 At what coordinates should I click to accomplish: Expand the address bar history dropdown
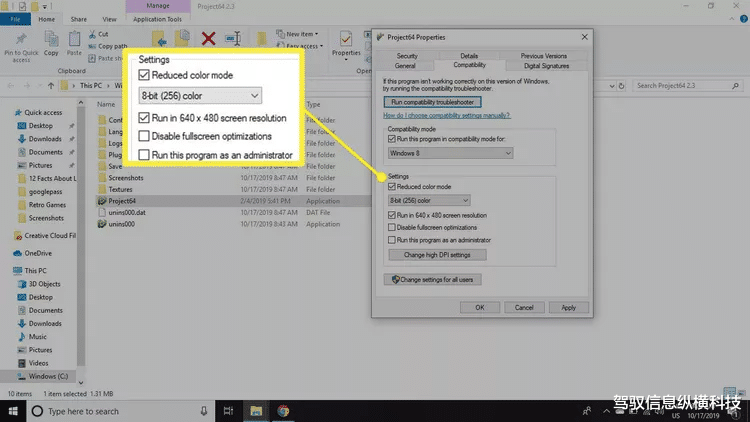[612, 86]
